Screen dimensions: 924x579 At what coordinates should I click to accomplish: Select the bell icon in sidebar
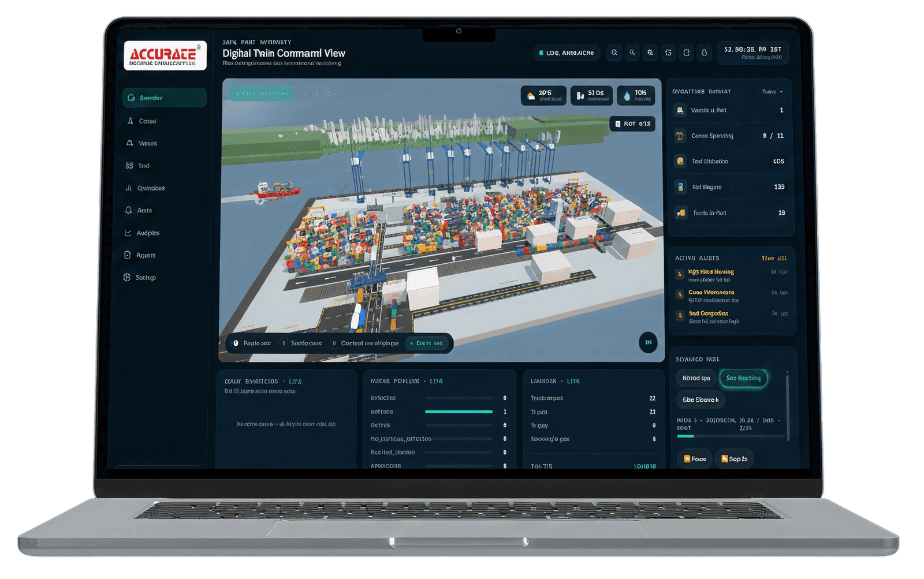click(129, 211)
